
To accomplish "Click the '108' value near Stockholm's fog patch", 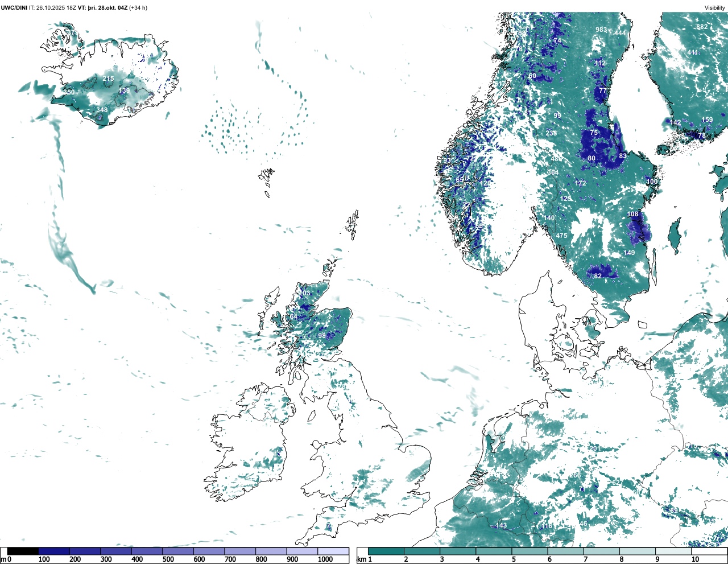I will click(633, 214).
